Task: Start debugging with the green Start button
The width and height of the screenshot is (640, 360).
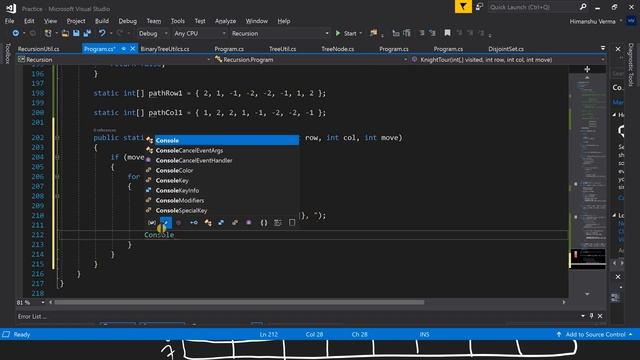Action: click(x=346, y=33)
